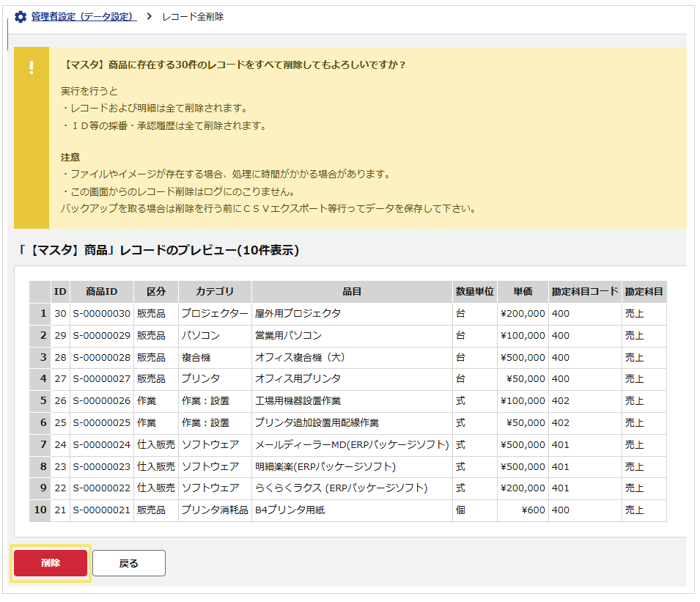
Task: Click the プロジェクター category cell
Action: 215,314
